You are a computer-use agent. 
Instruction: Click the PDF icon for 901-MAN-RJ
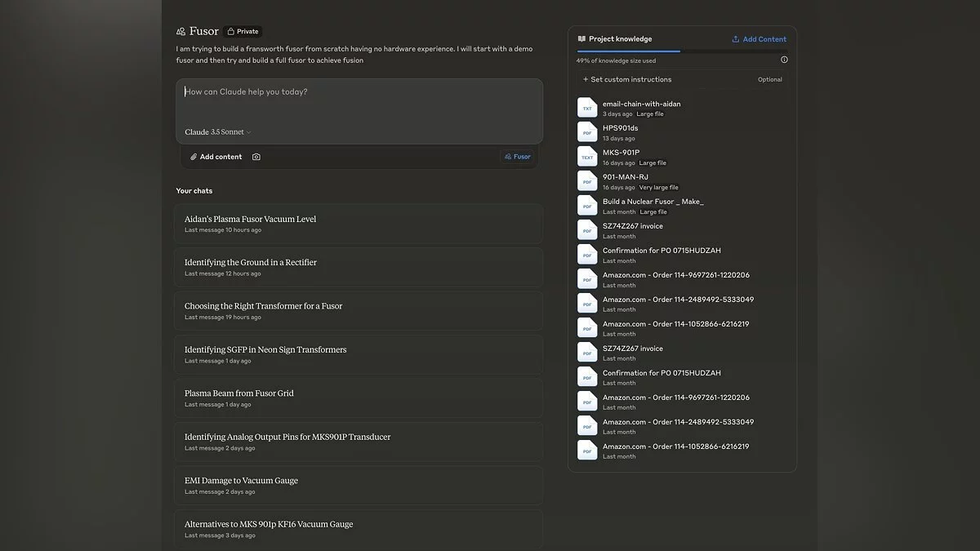pyautogui.click(x=587, y=181)
